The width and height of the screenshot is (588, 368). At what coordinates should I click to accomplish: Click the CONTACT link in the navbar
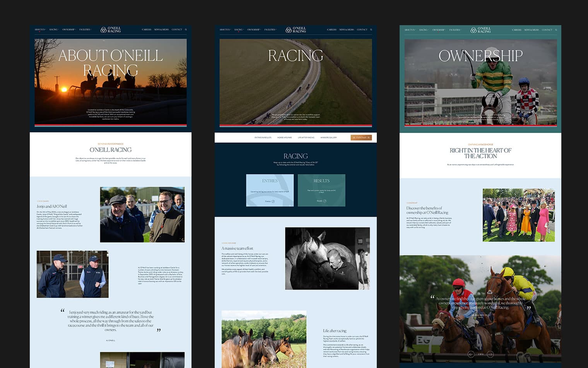(177, 29)
